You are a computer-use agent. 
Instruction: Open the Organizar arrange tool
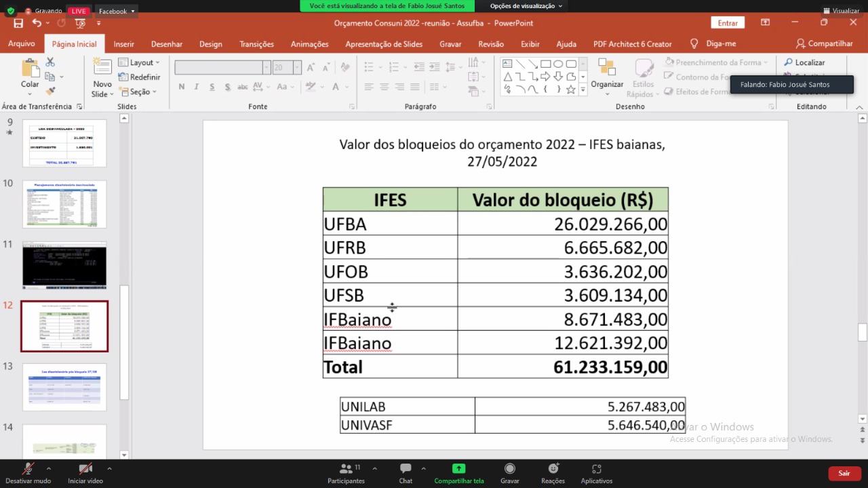pyautogui.click(x=607, y=74)
